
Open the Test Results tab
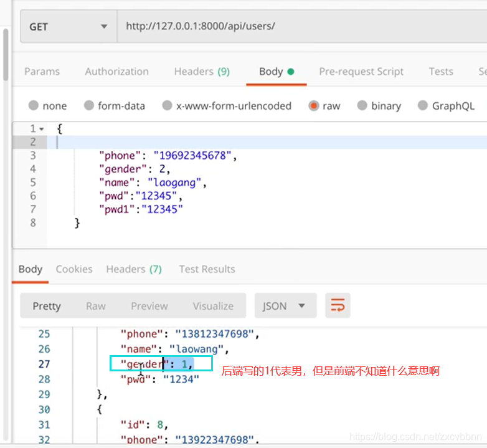coord(207,269)
